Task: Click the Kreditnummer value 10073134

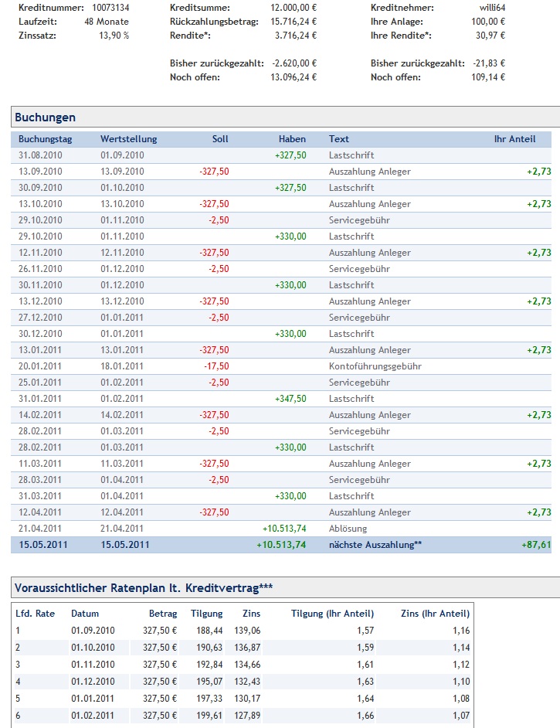Action: click(110, 8)
